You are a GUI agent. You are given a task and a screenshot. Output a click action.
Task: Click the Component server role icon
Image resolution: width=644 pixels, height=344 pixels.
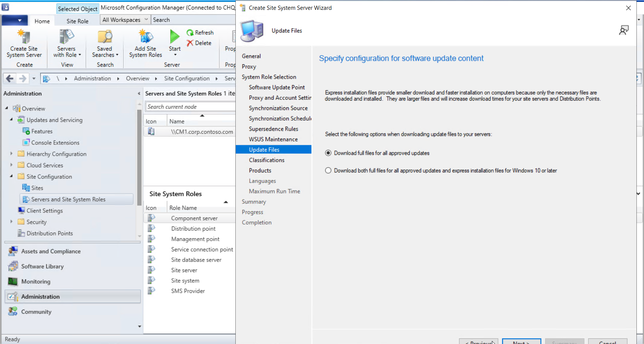click(x=151, y=218)
